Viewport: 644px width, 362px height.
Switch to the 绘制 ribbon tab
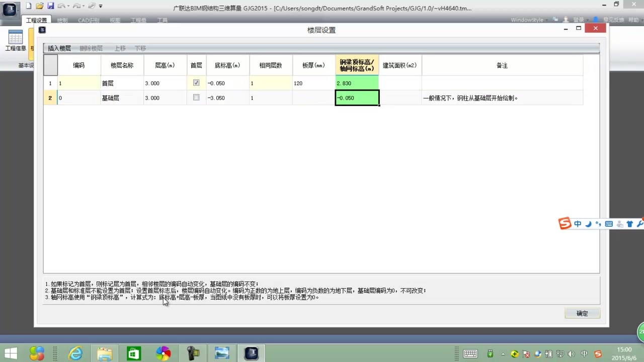tap(62, 21)
